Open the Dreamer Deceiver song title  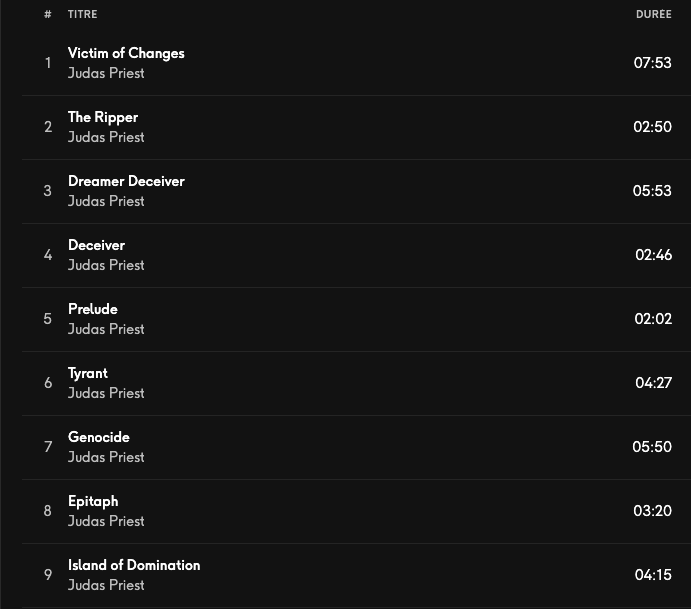(126, 181)
